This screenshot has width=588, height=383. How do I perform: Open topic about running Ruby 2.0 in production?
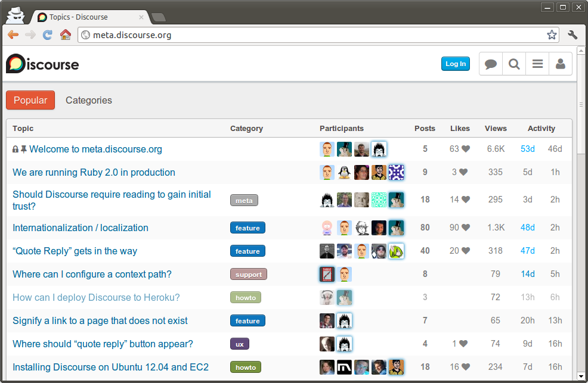94,172
